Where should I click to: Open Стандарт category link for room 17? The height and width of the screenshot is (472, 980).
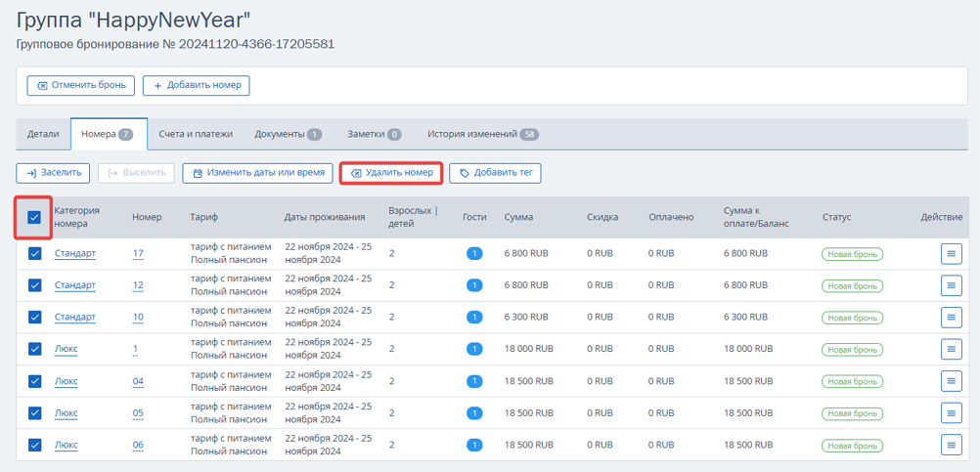(75, 253)
